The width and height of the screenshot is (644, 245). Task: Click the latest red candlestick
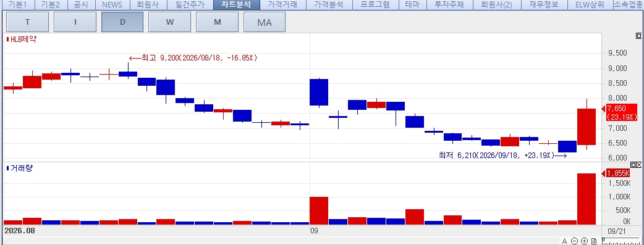coord(587,127)
